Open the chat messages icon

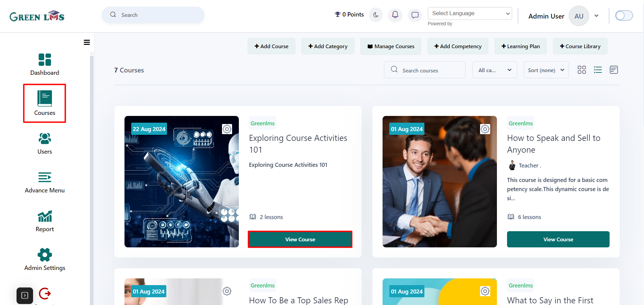415,15
